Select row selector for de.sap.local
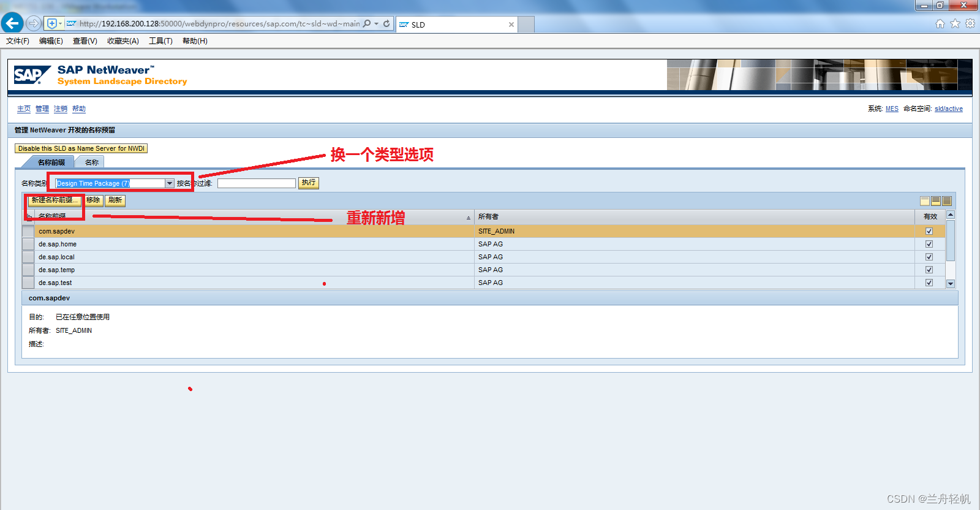Screen dimensions: 980x510 pyautogui.click(x=28, y=257)
